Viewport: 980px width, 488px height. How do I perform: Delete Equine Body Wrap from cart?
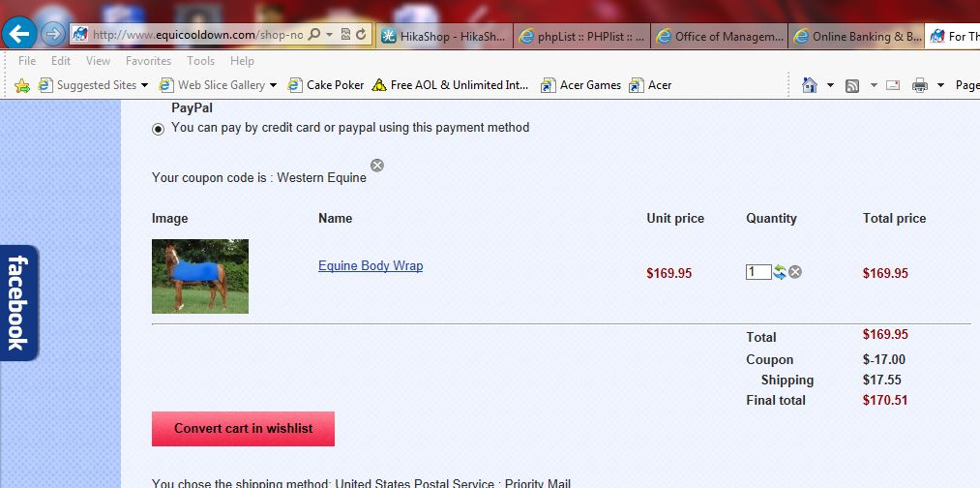[x=795, y=272]
